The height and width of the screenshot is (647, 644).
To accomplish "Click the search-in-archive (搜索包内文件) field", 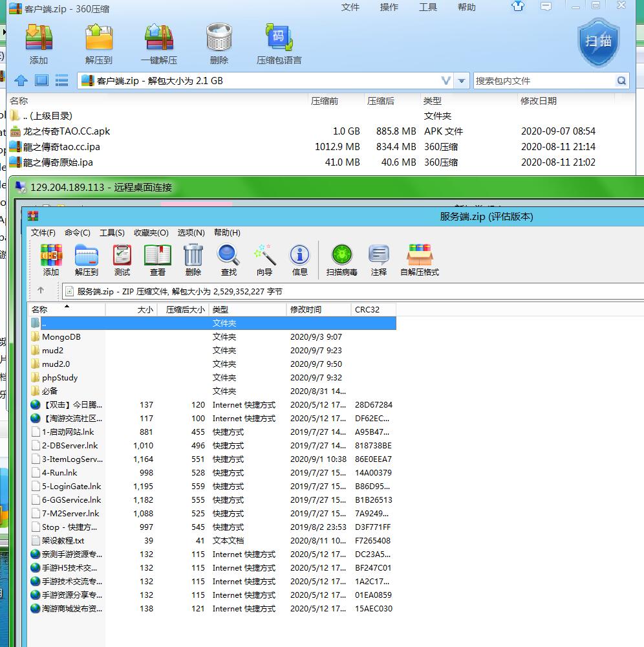I will (x=543, y=81).
